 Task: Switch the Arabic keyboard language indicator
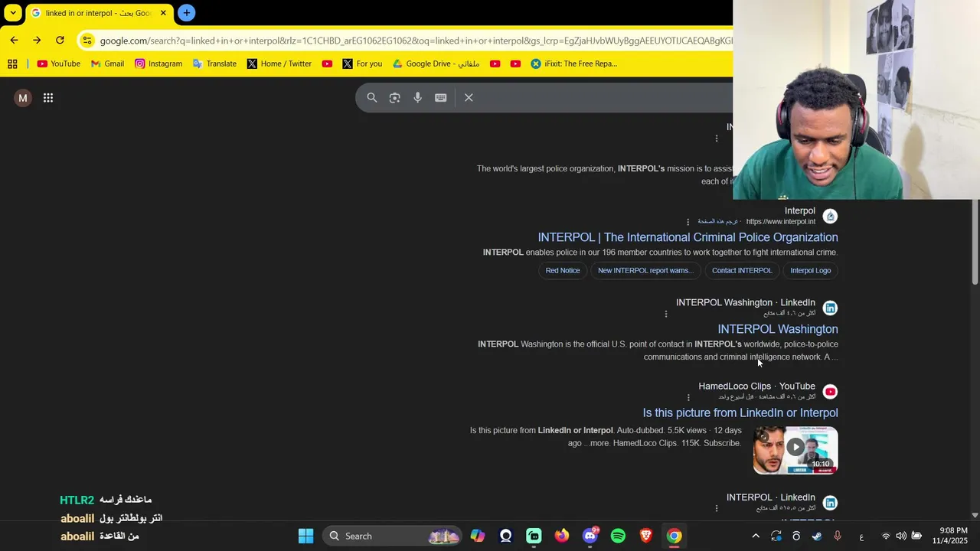(861, 536)
